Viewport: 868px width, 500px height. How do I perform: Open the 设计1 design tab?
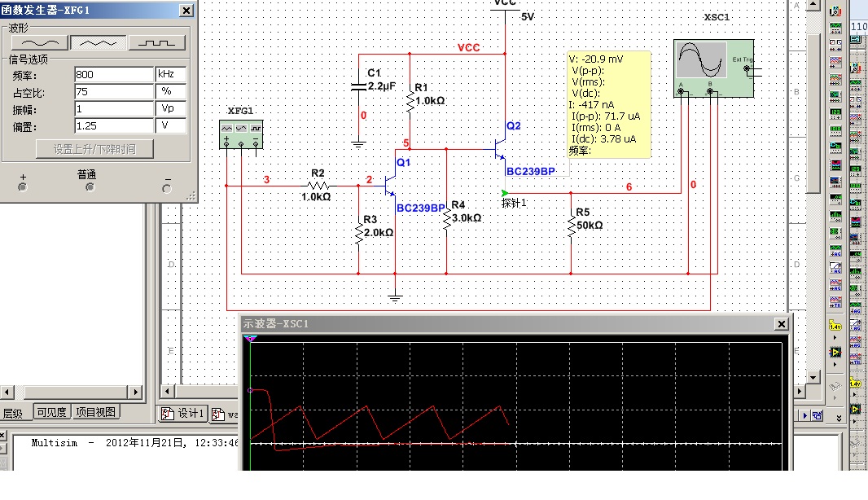(x=183, y=414)
